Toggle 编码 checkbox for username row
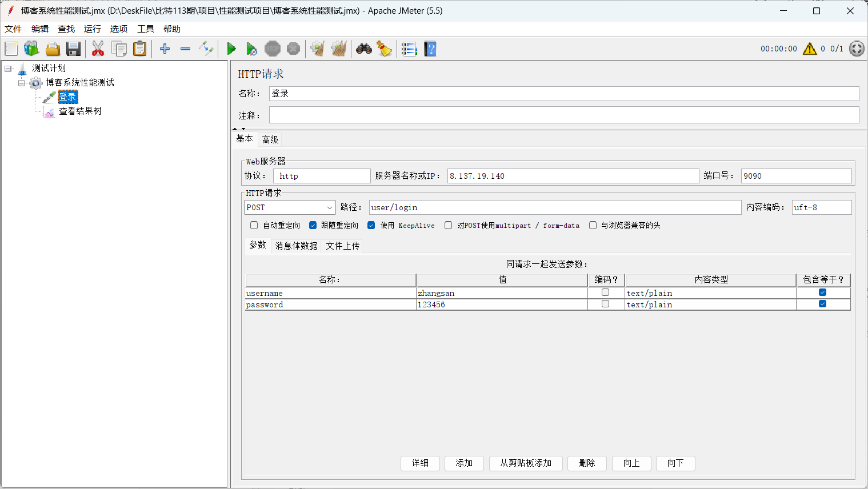This screenshot has width=868, height=489. (x=606, y=292)
